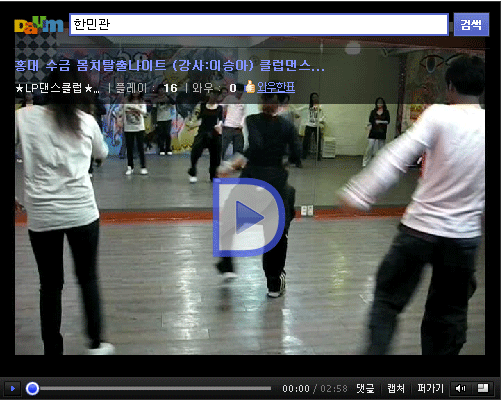Click the blue seek bar handle
The width and height of the screenshot is (501, 402).
point(32,388)
